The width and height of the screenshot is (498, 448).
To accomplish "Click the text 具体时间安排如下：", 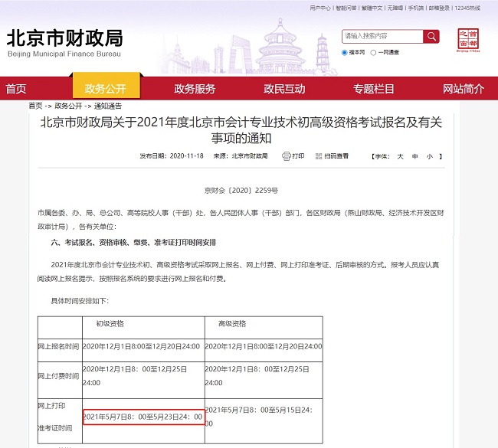I will click(80, 301).
